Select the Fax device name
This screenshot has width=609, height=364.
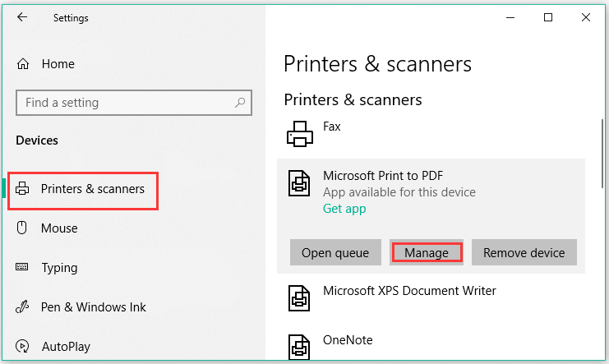(332, 127)
